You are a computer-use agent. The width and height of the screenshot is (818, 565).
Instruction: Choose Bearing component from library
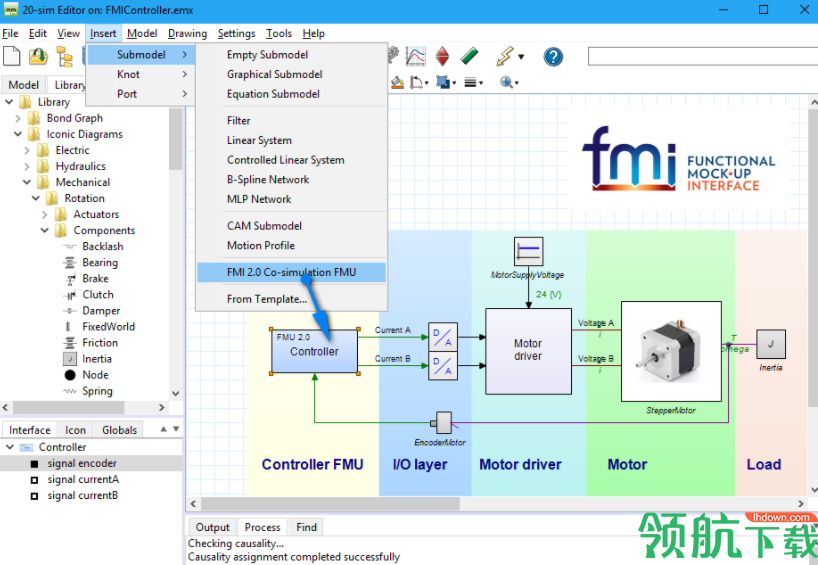pyautogui.click(x=100, y=262)
